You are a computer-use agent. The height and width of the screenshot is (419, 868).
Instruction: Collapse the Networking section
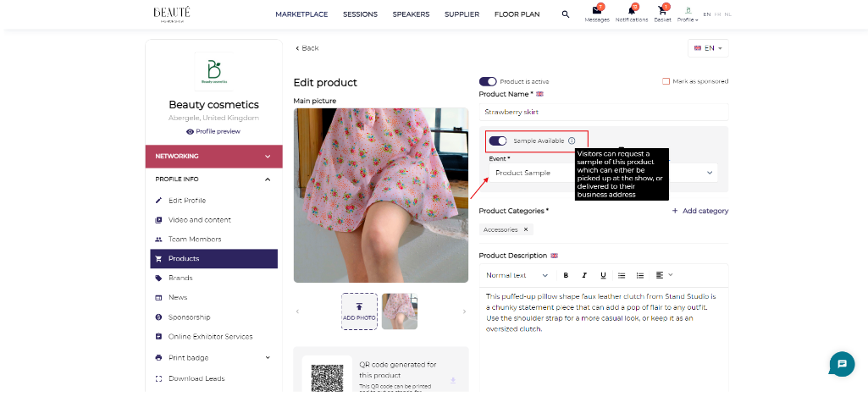pos(213,157)
